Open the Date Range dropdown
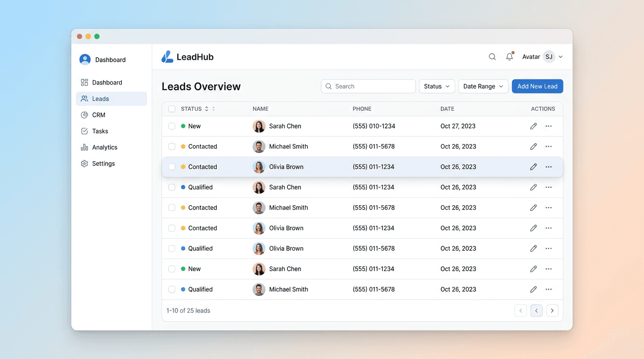 point(483,86)
